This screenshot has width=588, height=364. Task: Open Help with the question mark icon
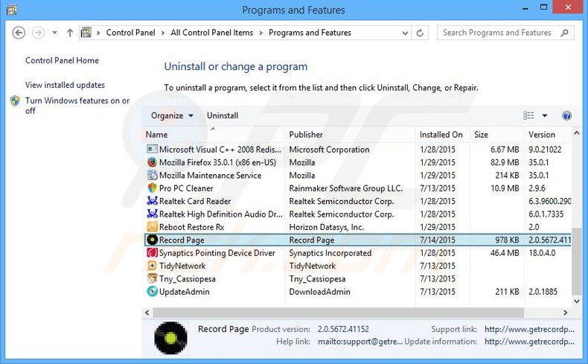(x=566, y=115)
